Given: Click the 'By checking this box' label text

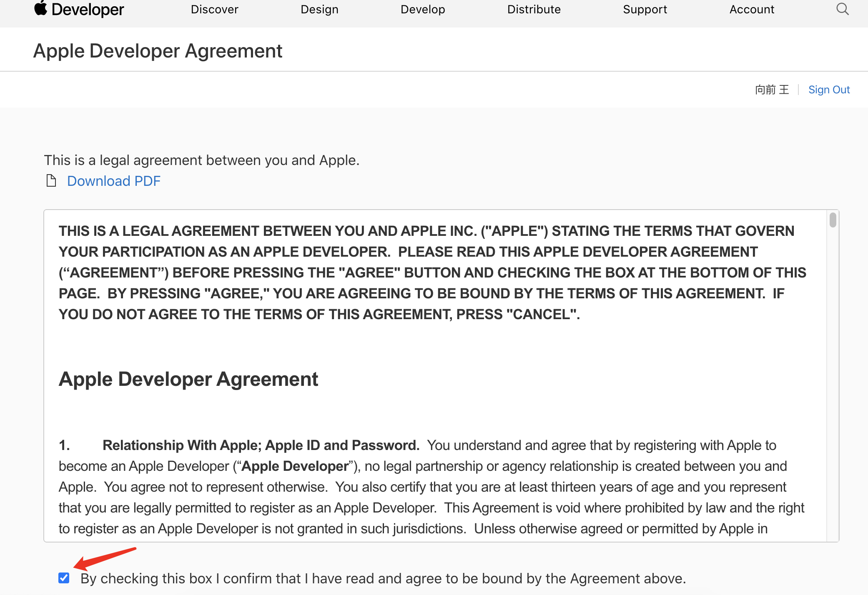Looking at the screenshot, I should pos(383,578).
